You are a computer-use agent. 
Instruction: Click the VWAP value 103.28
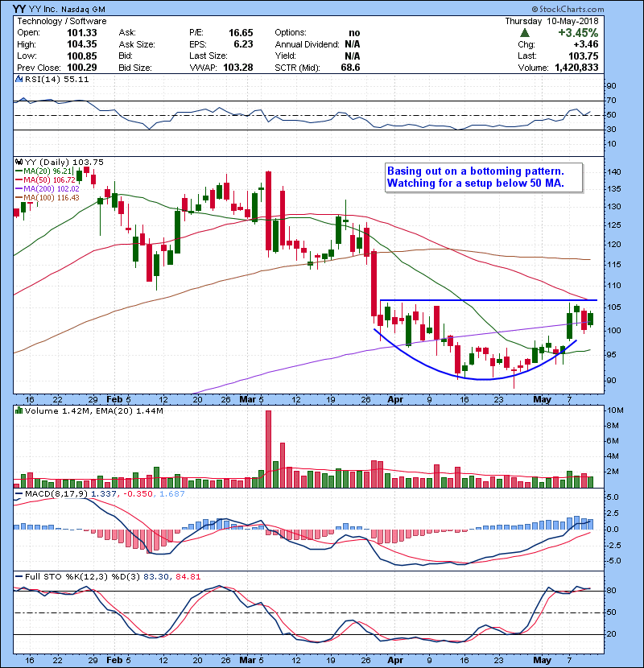pyautogui.click(x=238, y=68)
